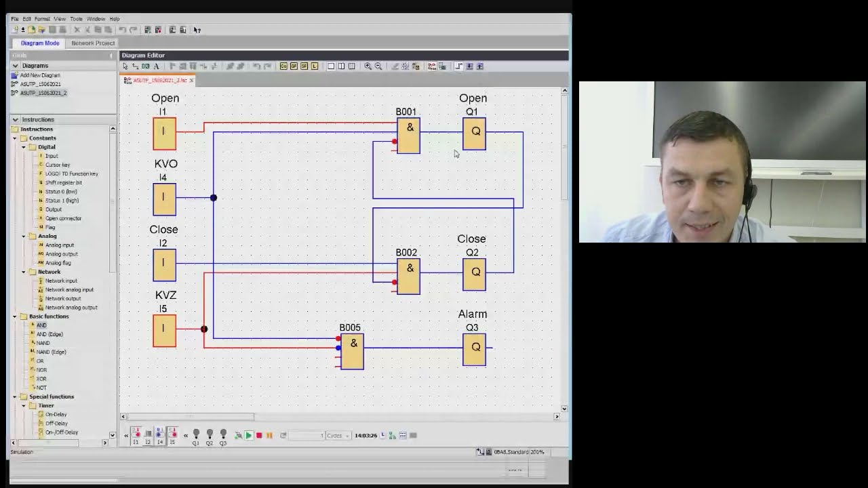Collapse the Instructions panel chevron

pyautogui.click(x=15, y=119)
